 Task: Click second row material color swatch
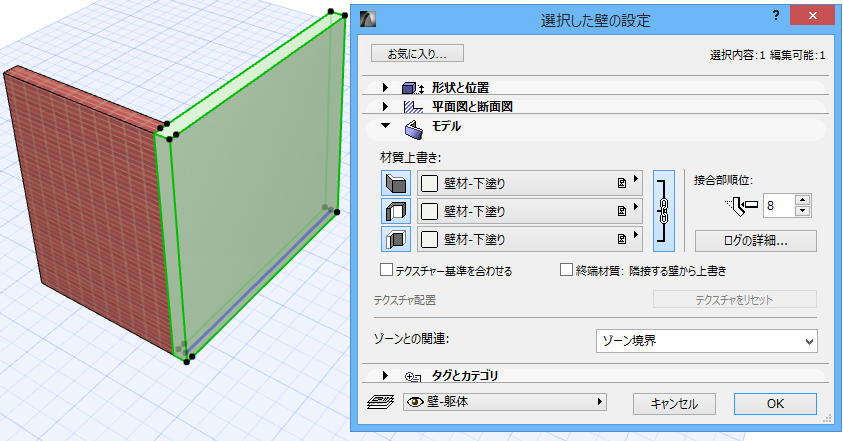tap(429, 211)
